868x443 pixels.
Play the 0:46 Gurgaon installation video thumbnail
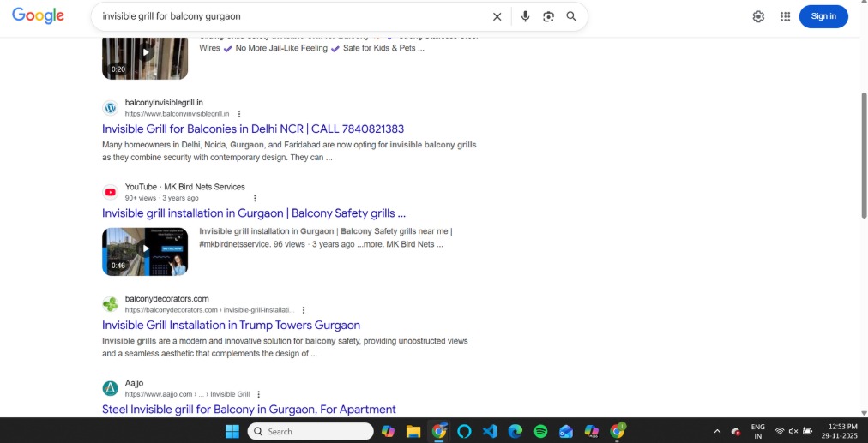tap(145, 251)
